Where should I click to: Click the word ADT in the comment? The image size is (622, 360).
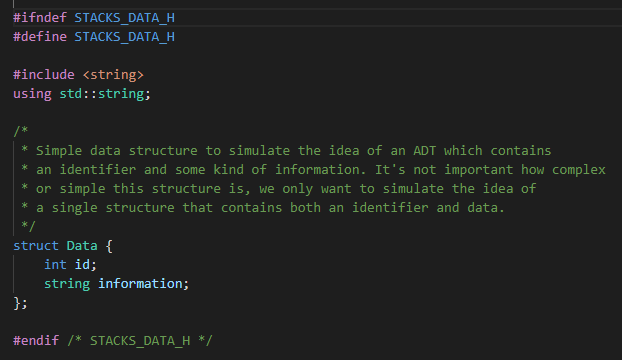pyautogui.click(x=424, y=151)
